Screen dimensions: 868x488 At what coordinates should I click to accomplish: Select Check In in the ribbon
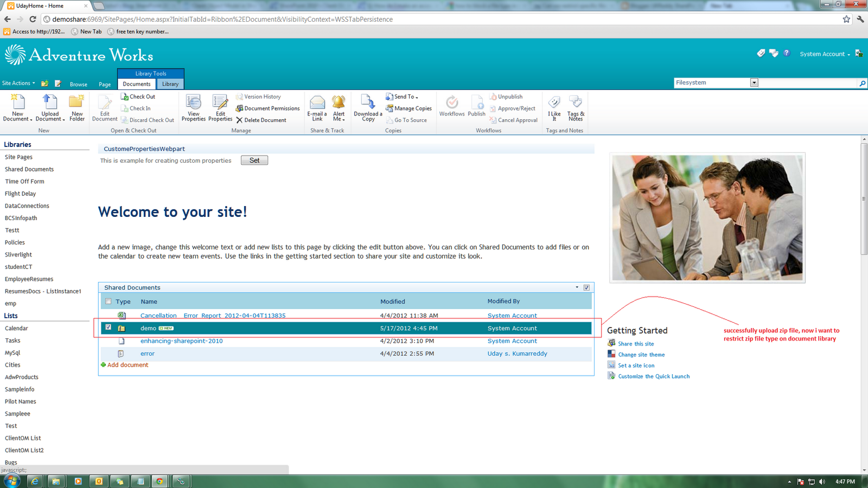136,108
